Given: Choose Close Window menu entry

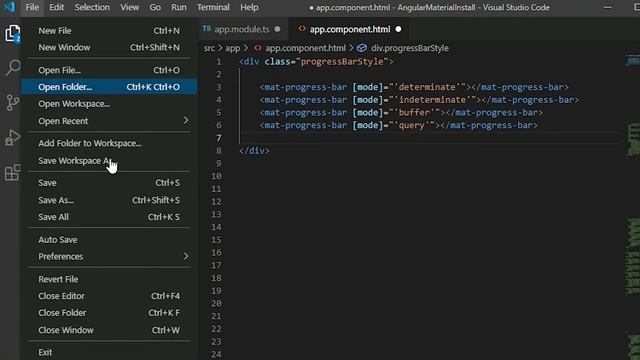Looking at the screenshot, I should click(x=109, y=330).
